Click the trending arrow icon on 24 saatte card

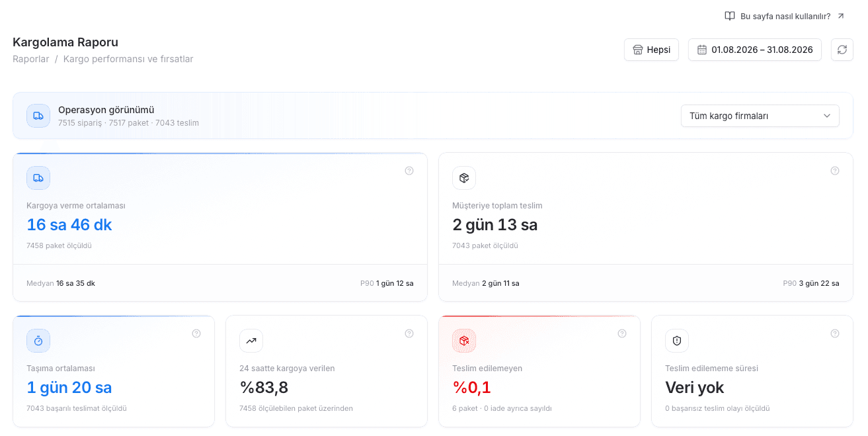(x=251, y=341)
